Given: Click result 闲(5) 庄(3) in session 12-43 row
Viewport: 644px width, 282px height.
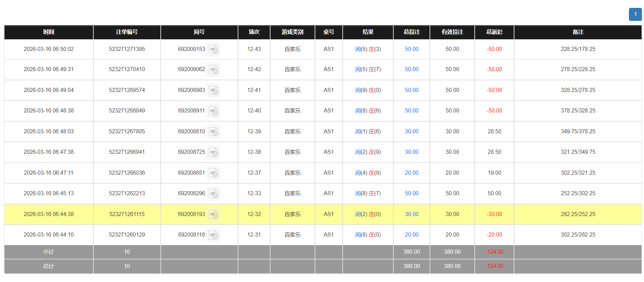Looking at the screenshot, I should pos(368,49).
